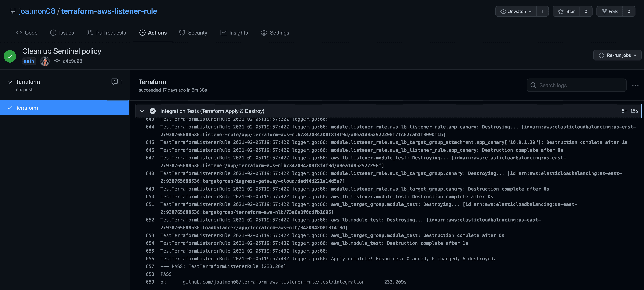644x290 pixels.
Task: Click the green success status checkmark
Action: [10, 56]
